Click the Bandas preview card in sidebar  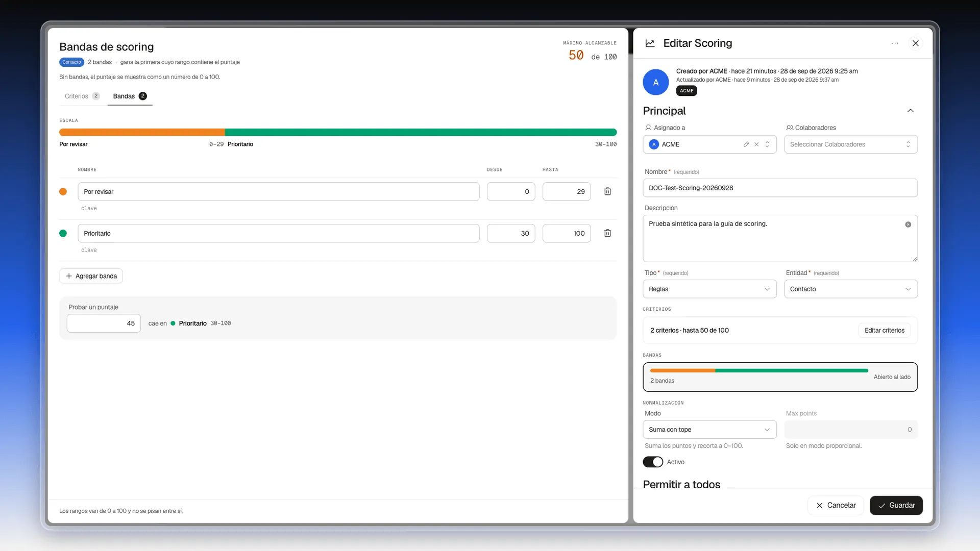[780, 377]
